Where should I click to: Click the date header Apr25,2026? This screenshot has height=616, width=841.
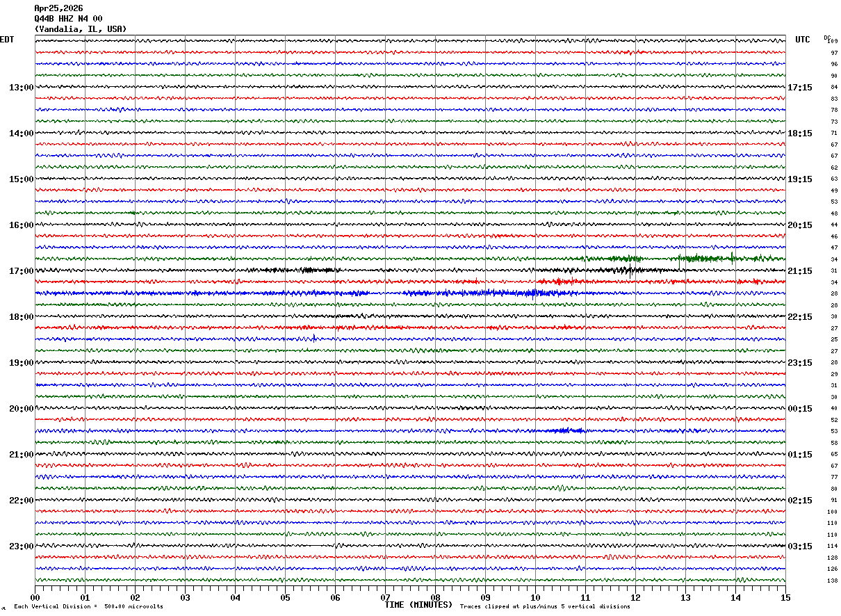(58, 8)
